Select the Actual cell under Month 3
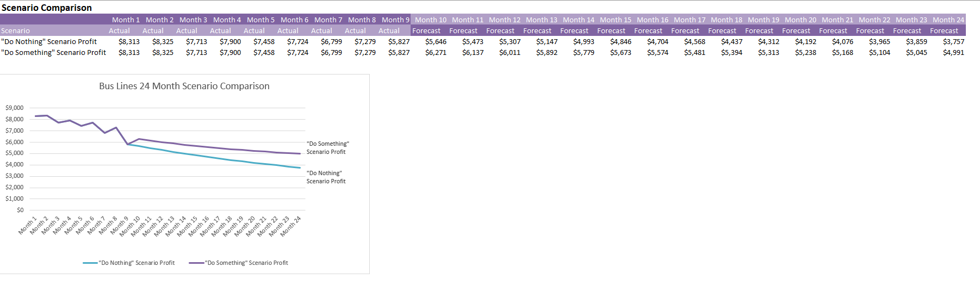This screenshot has width=980, height=285. (x=187, y=31)
